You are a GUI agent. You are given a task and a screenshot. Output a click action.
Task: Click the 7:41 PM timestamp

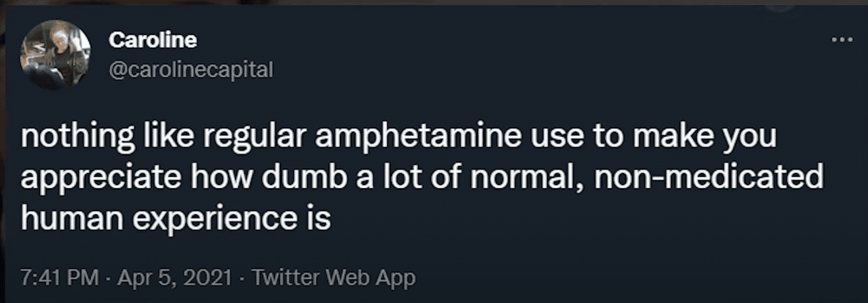coord(59,277)
